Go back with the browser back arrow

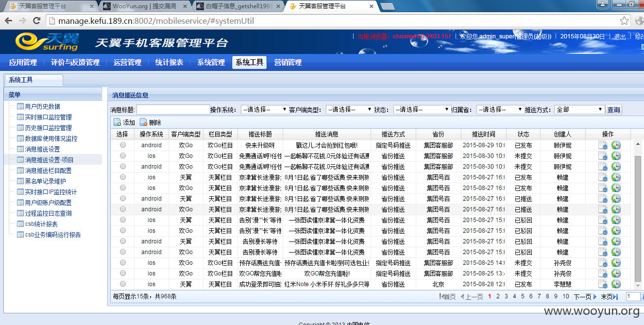(9, 21)
